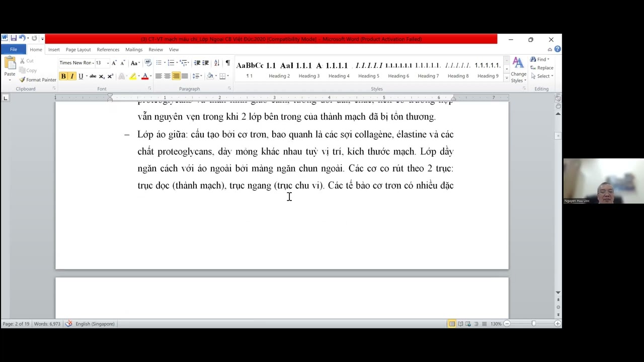Increase paragraph indent
Viewport: 644px width, 362px height.
click(205, 63)
